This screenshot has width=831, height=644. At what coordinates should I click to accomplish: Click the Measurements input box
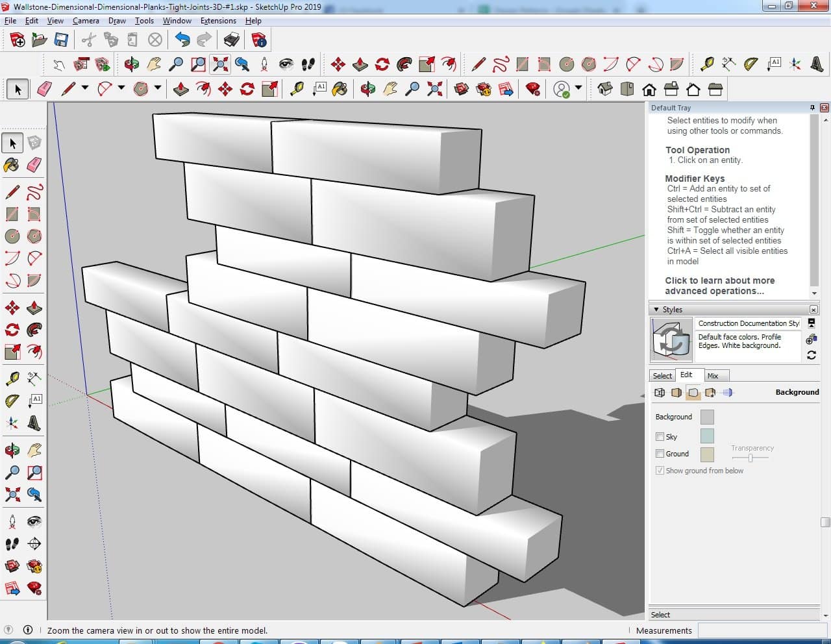tap(760, 630)
